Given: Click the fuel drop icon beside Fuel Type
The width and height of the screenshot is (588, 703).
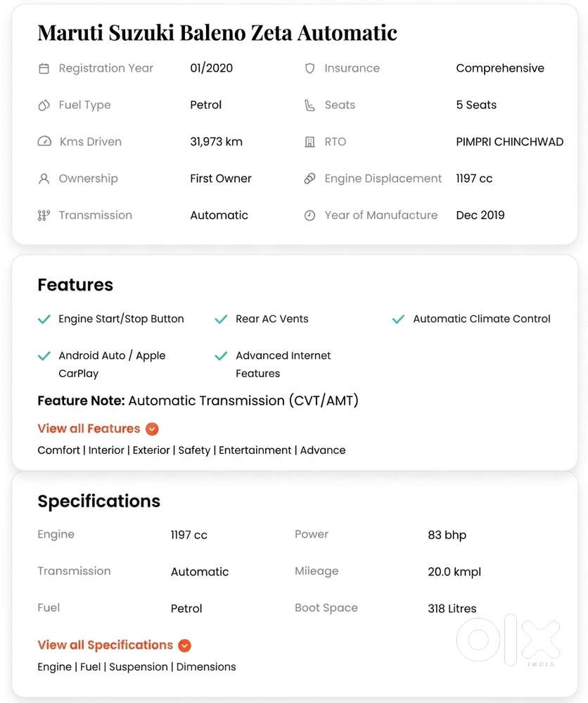Looking at the screenshot, I should 44,106.
